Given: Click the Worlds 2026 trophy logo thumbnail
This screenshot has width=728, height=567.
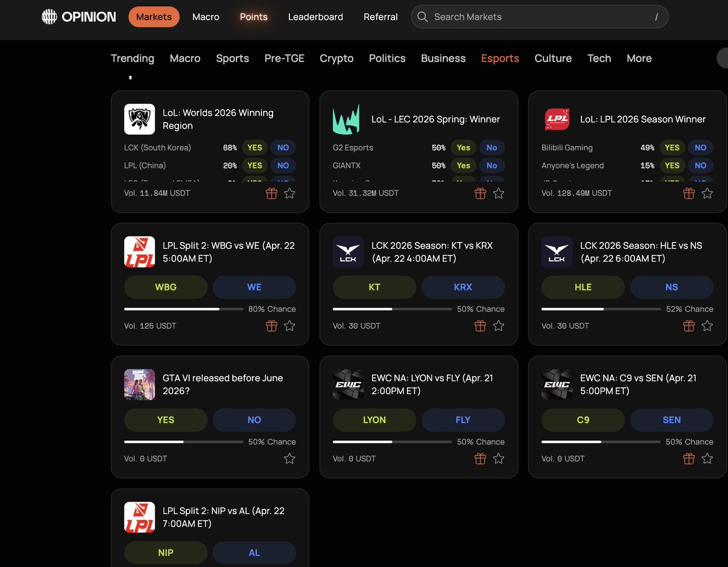Looking at the screenshot, I should (140, 119).
